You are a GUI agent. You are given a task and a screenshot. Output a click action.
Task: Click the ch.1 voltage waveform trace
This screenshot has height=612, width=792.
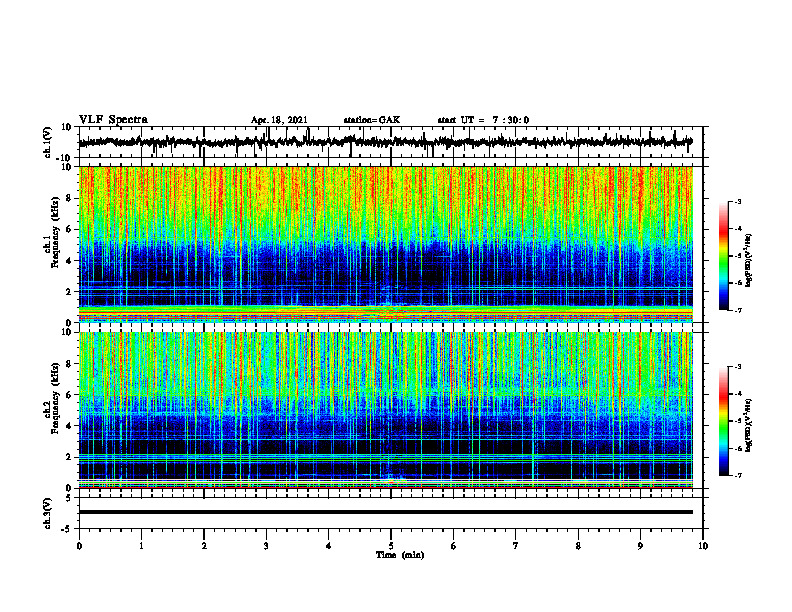point(385,142)
